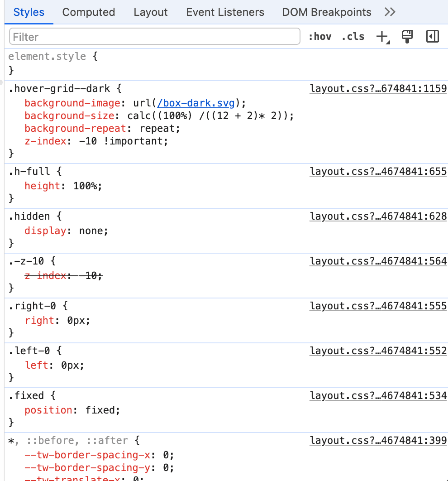Toggle the sidebar panel icon
The width and height of the screenshot is (448, 481).
(432, 36)
